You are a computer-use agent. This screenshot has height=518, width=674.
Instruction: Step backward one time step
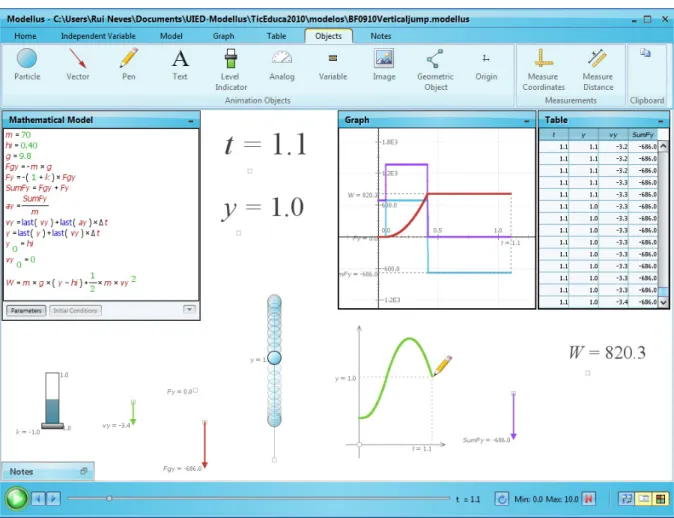pos(38,499)
